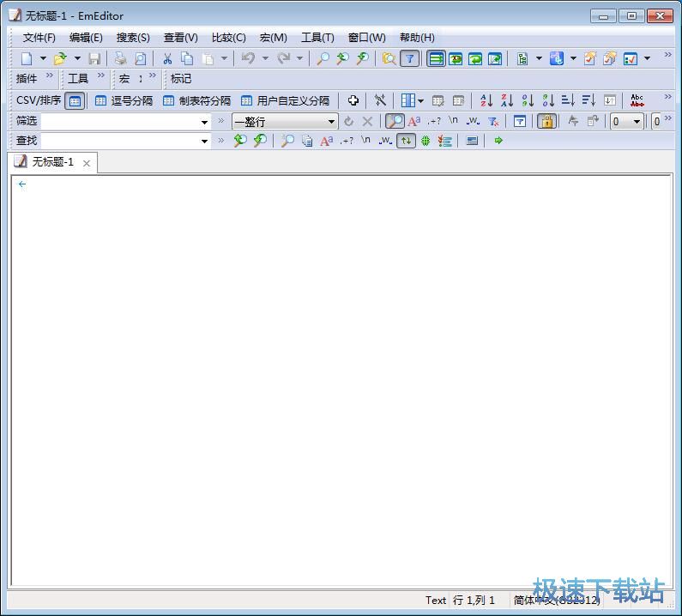The height and width of the screenshot is (616, 682).
Task: Click the 行 1,列 1 status indicator
Action: point(474,601)
